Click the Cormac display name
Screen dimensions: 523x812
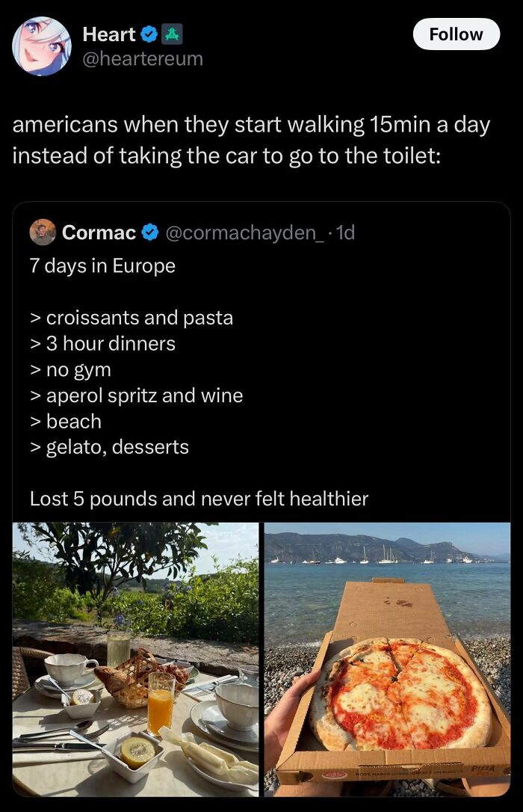(99, 233)
